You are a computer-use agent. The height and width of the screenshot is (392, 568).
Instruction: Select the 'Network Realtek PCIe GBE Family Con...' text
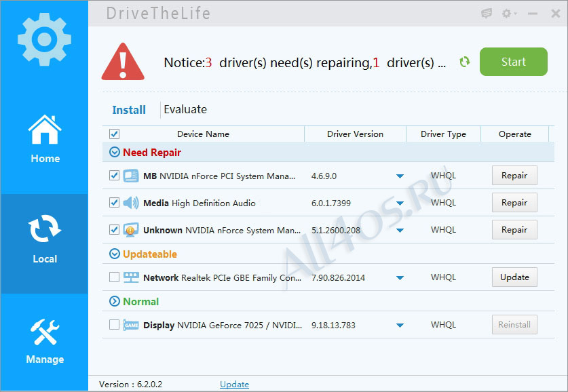coord(222,277)
